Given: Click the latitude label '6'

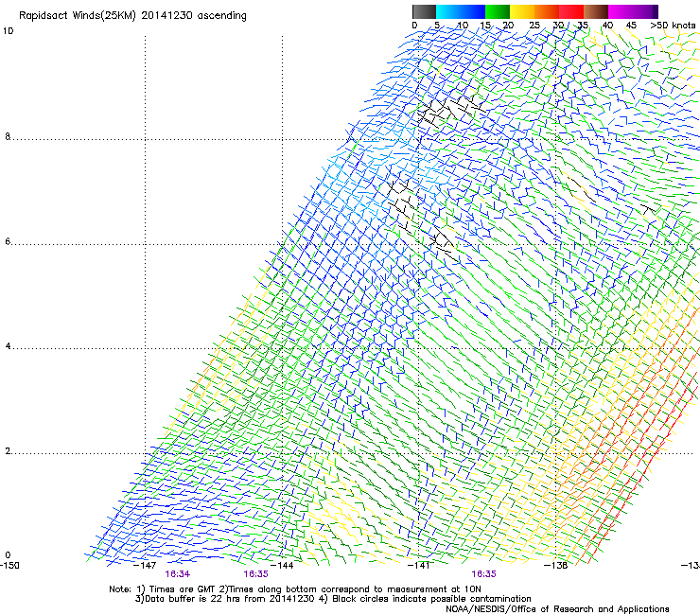Looking at the screenshot, I should point(8,241).
